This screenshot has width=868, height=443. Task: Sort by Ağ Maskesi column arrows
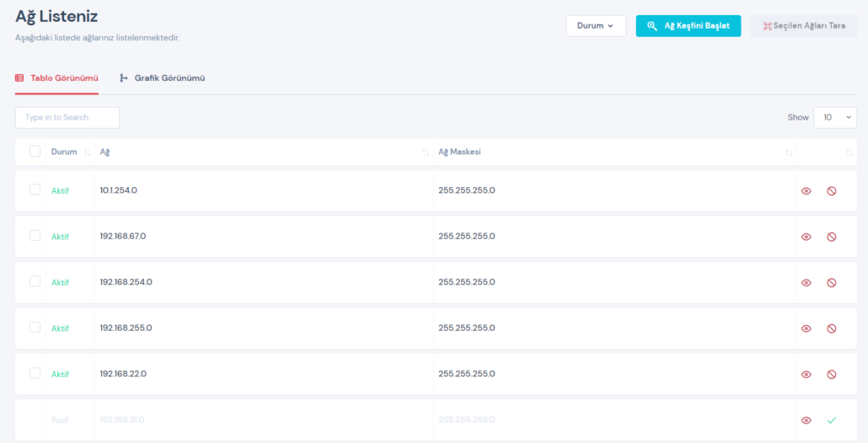[x=789, y=152]
